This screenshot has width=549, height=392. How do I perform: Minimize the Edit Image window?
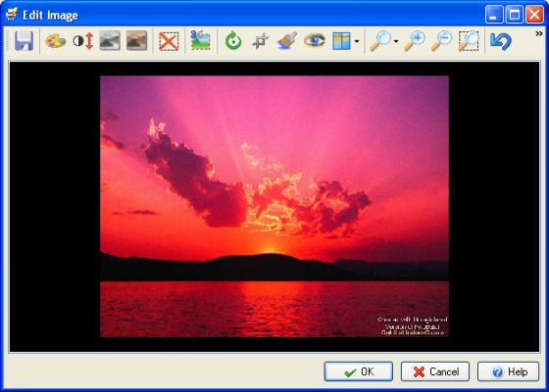494,15
